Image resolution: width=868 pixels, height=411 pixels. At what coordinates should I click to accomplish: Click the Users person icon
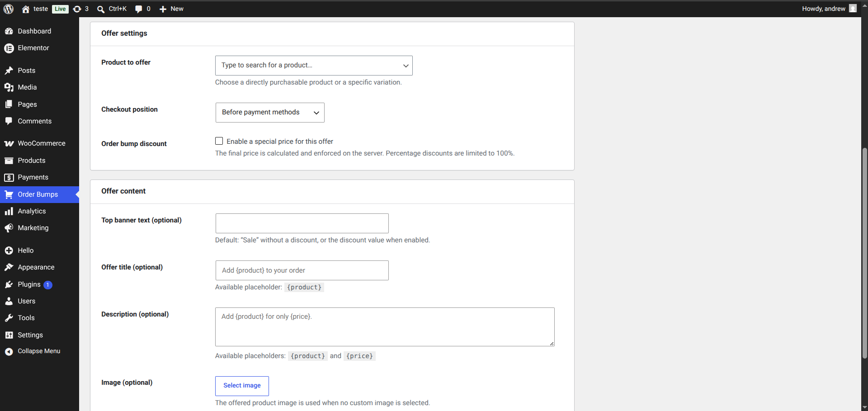(9, 301)
